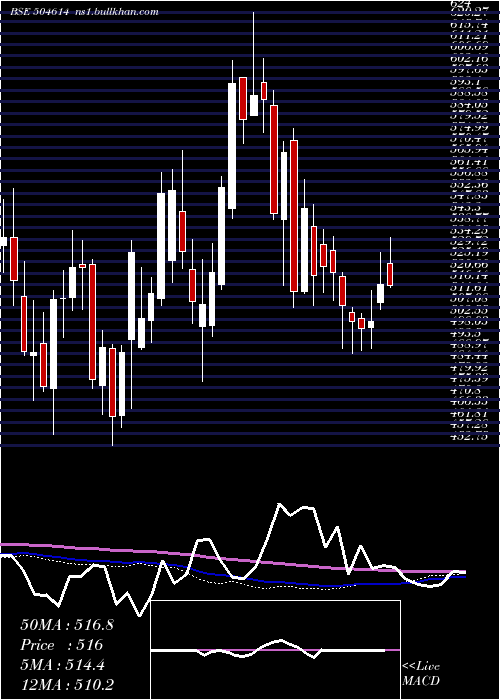The image size is (500, 700).
Task: Click the ns1.bullkhan.com site text
Action: pos(116,12)
